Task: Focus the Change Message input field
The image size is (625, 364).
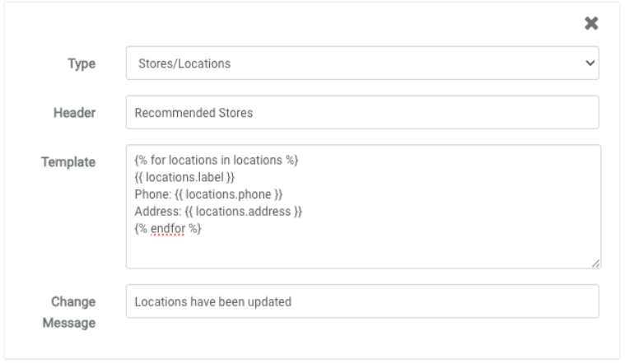Action: (x=362, y=301)
